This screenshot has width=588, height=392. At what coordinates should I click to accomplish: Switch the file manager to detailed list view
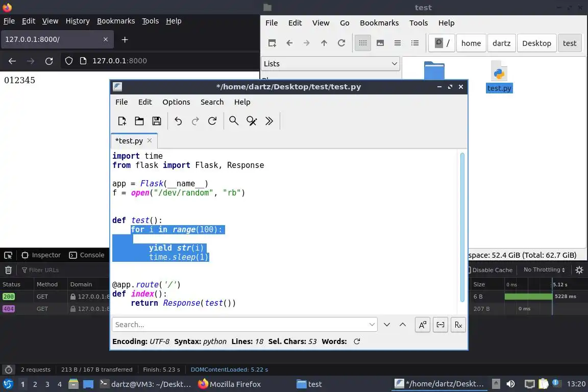415,43
